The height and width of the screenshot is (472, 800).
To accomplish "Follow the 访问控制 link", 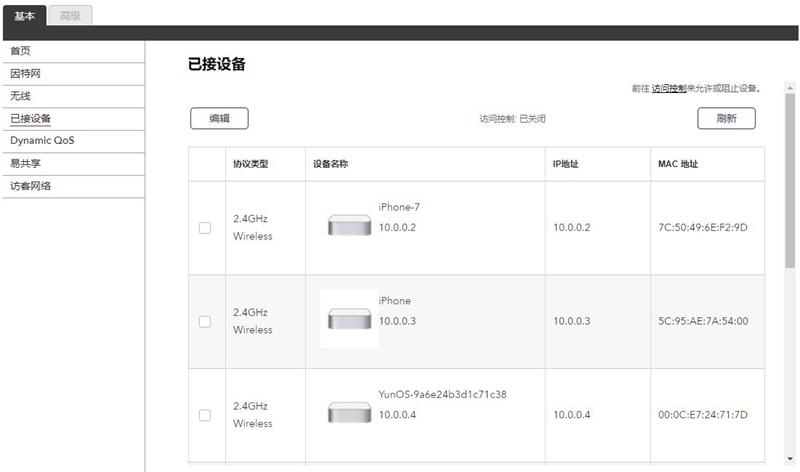I will click(x=668, y=89).
